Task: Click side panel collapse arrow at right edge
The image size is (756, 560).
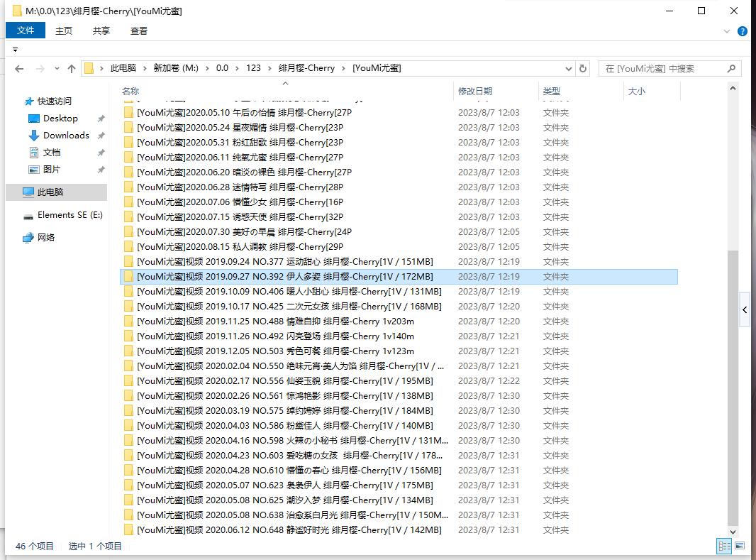Action: pyautogui.click(x=745, y=309)
